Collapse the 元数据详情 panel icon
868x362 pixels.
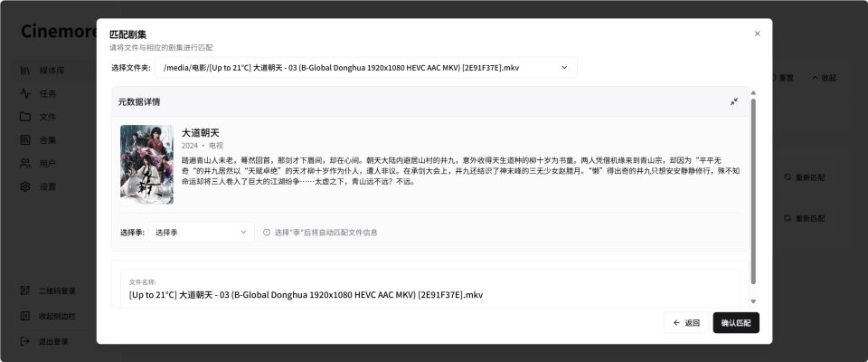point(734,101)
